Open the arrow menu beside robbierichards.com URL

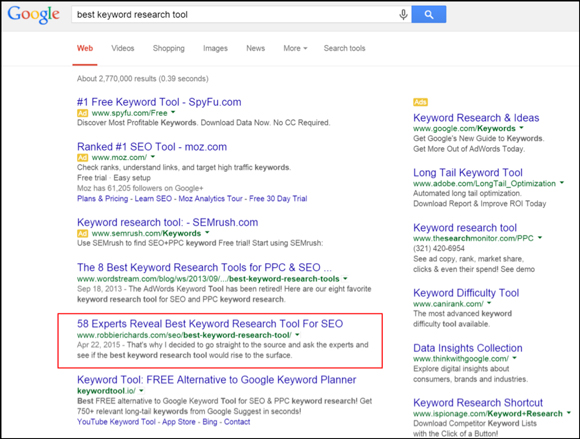point(297,335)
